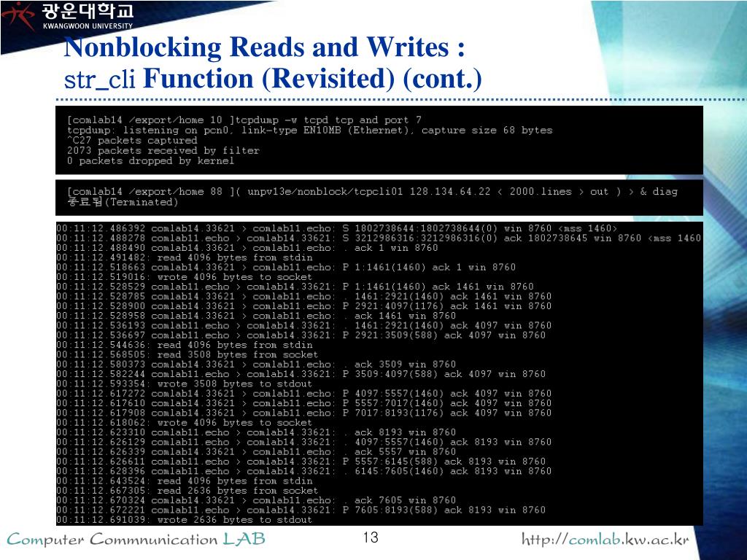This screenshot has height=560, width=747.
Task: Click the 00:11:12.582244 'P 3509:4097(588)' line
Action: 301,374
